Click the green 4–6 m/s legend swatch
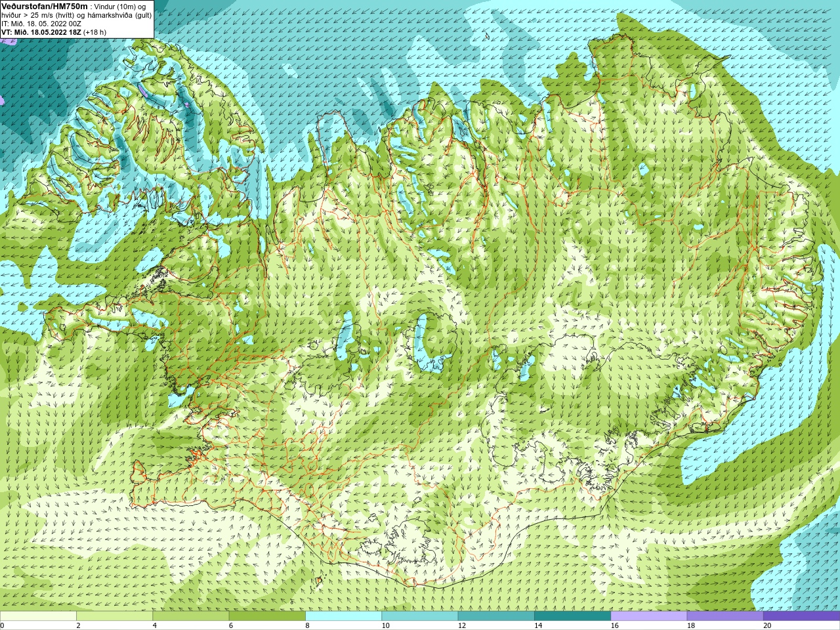The image size is (840, 630). (191, 616)
